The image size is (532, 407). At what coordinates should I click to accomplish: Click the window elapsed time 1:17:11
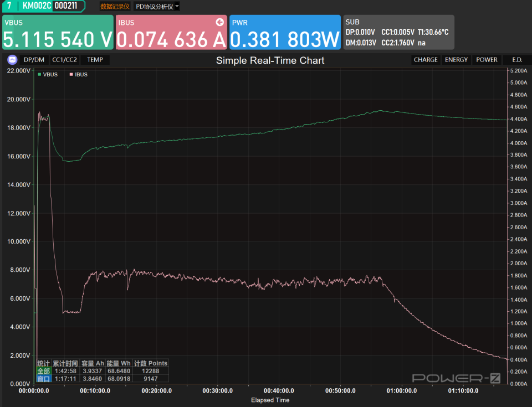point(65,379)
